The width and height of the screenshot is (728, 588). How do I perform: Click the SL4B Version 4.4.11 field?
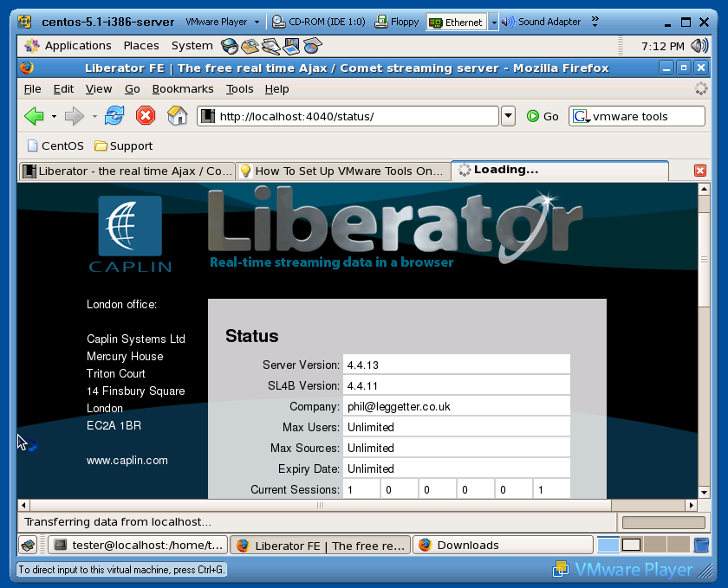(x=456, y=385)
